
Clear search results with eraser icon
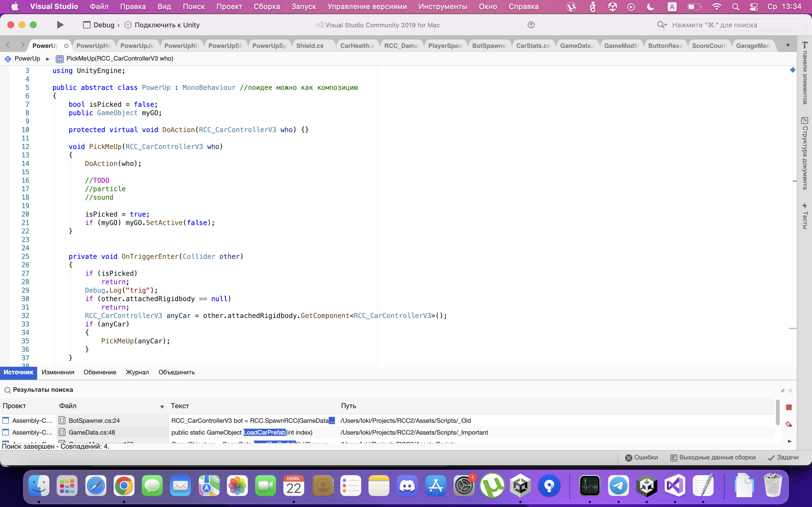pos(789,424)
